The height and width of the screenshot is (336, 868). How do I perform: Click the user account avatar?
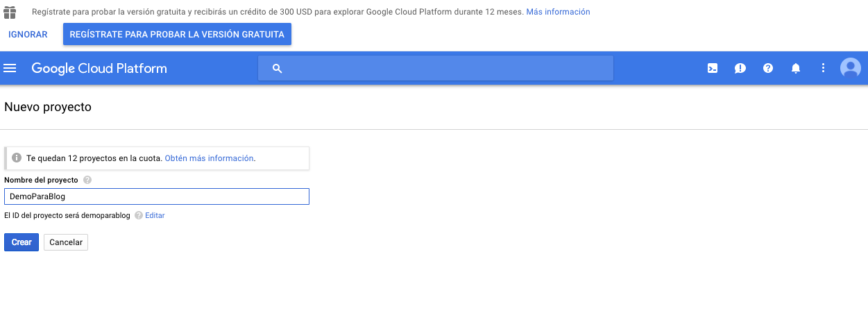click(x=850, y=68)
